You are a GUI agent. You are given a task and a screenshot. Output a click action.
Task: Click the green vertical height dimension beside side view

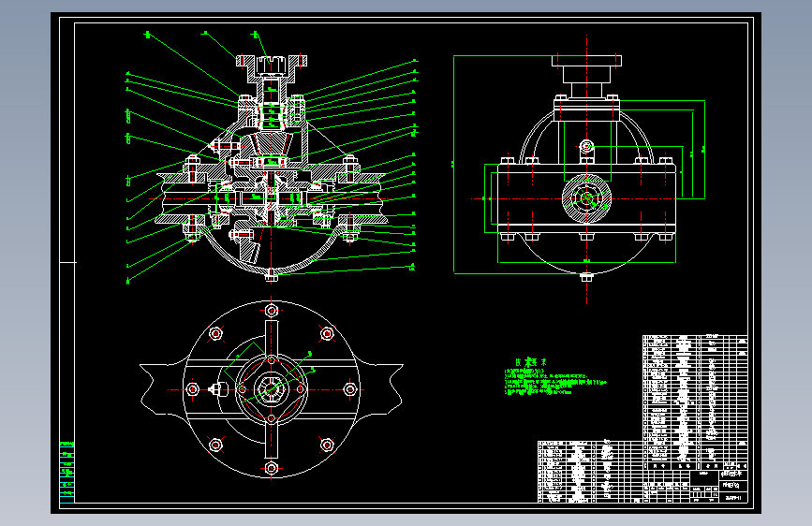(x=453, y=165)
